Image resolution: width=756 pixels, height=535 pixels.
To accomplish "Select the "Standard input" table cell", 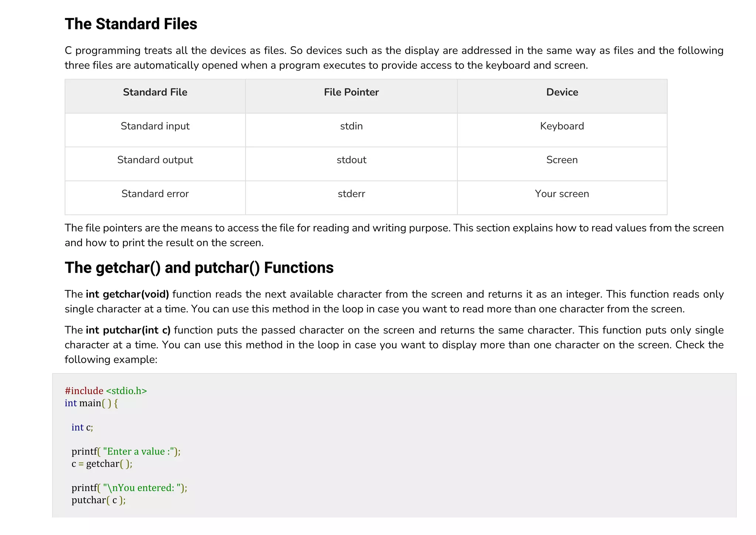I will tap(155, 130).
